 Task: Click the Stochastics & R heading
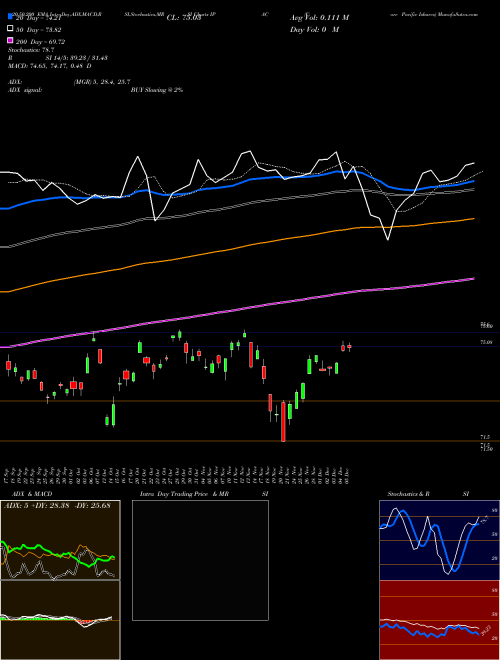tap(409, 494)
